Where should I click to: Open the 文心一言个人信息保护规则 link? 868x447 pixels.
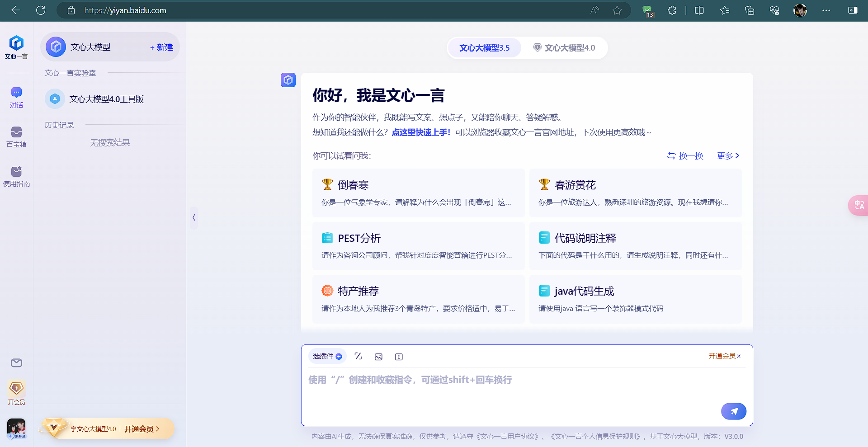click(x=595, y=437)
